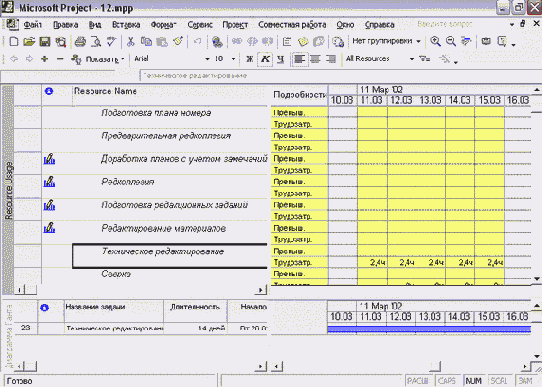The height and width of the screenshot is (387, 542).
Task: Click the Save diskette icon
Action: (45, 42)
